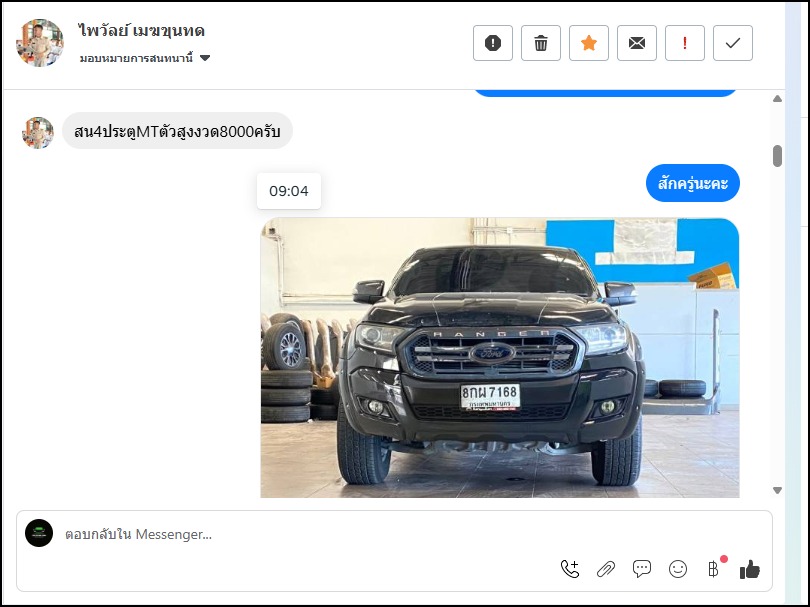Image resolution: width=810 pixels, height=607 pixels.
Task: Flag conversation with red exclamation priority icon
Action: (685, 43)
